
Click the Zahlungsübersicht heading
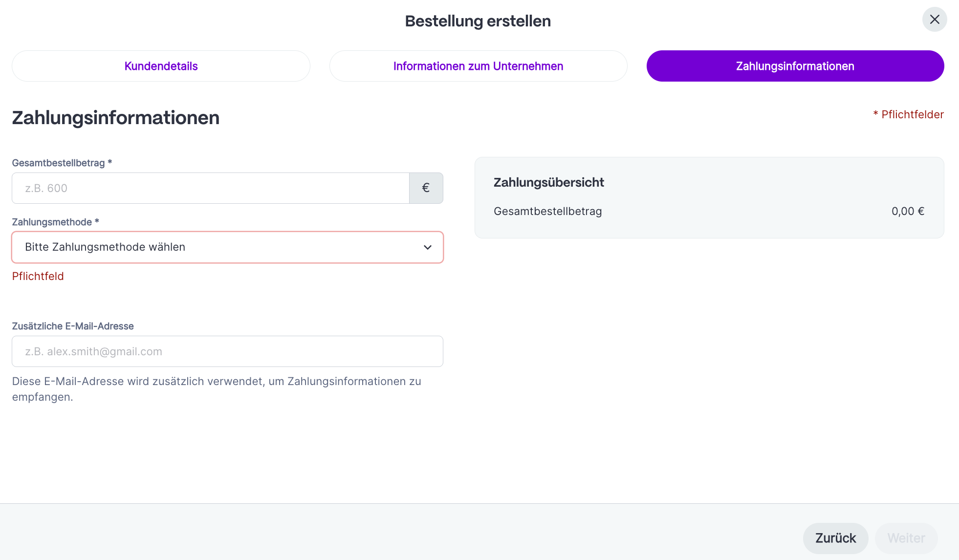548,182
